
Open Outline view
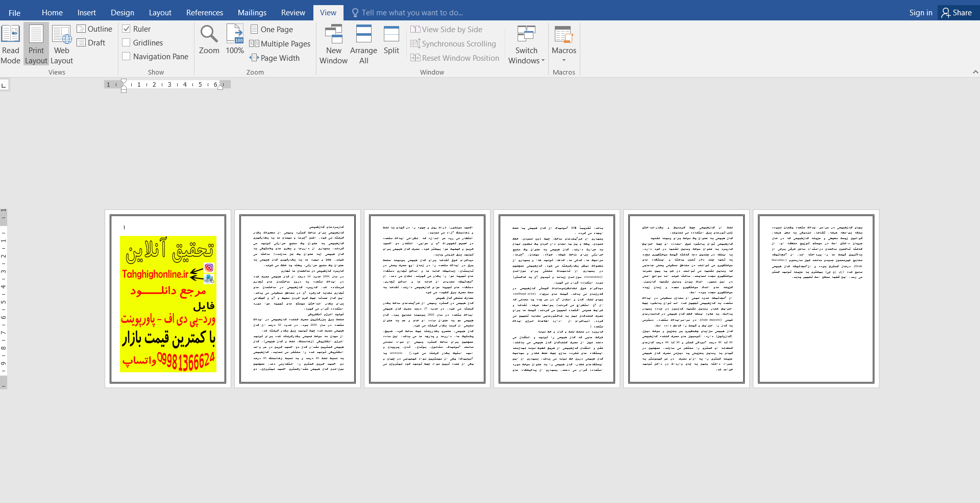(x=94, y=29)
